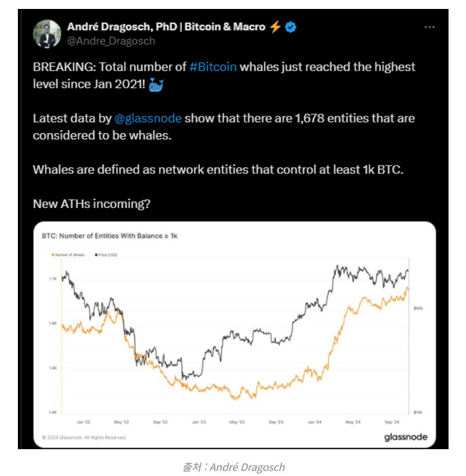Open the @glassnode mention link
Screen dimensions: 466x476
[148, 119]
